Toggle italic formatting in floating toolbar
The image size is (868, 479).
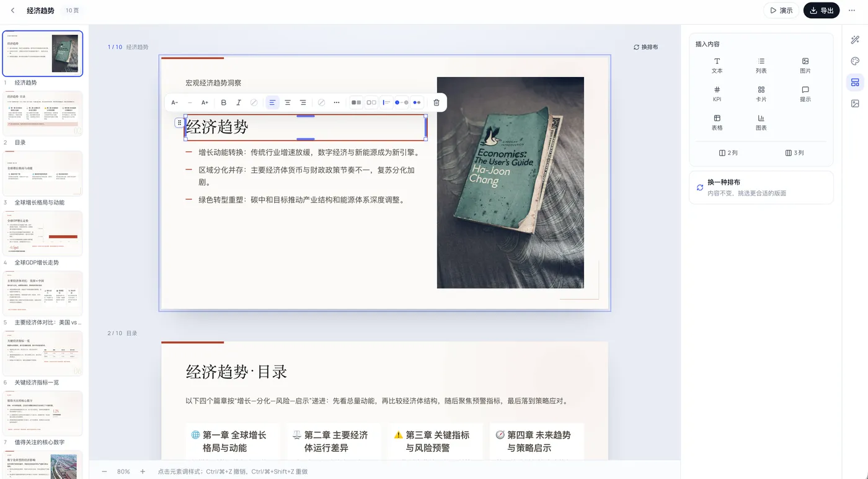(239, 102)
